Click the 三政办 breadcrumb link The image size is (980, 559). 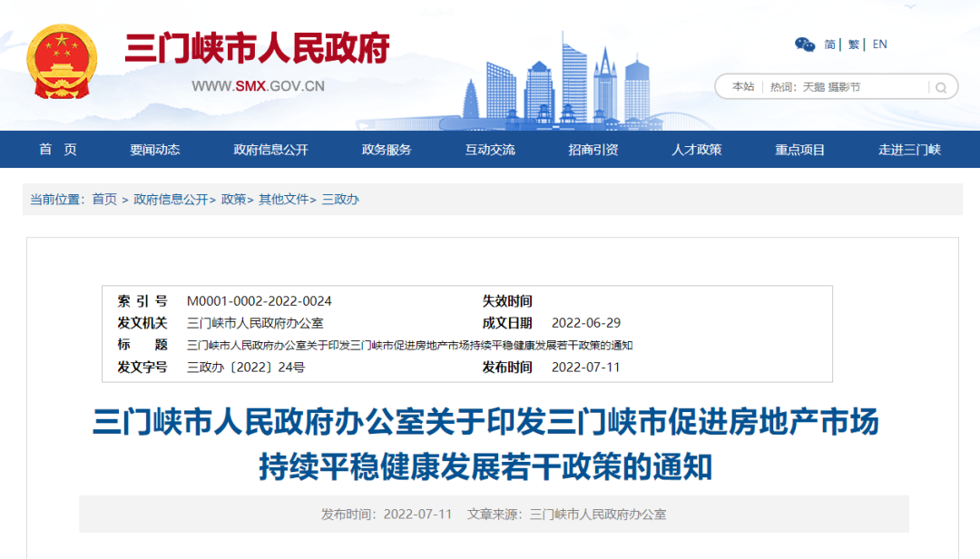pos(340,200)
